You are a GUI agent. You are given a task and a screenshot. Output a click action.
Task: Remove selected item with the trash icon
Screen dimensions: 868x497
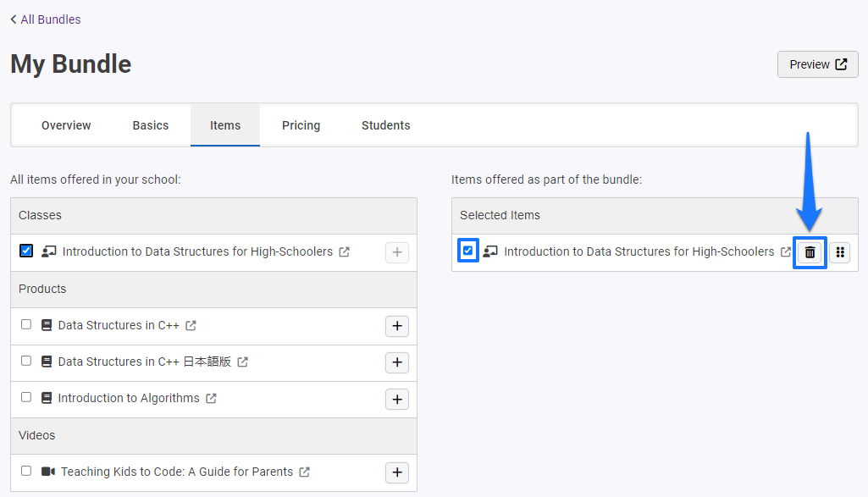pos(810,252)
